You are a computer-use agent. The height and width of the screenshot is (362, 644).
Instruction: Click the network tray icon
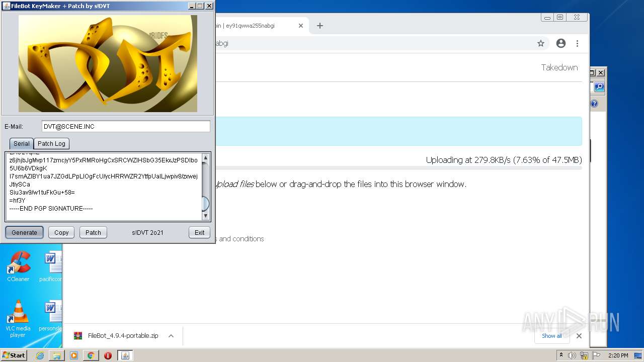[584, 355]
